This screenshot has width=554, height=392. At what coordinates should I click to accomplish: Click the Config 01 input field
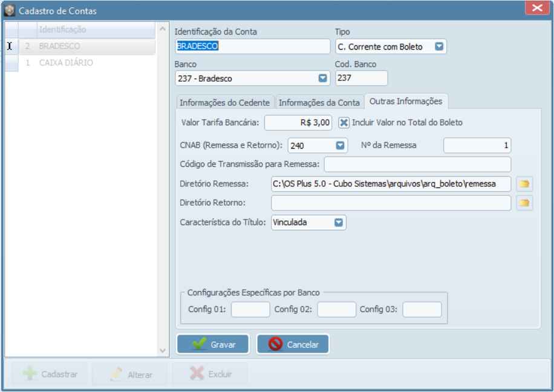coord(250,310)
